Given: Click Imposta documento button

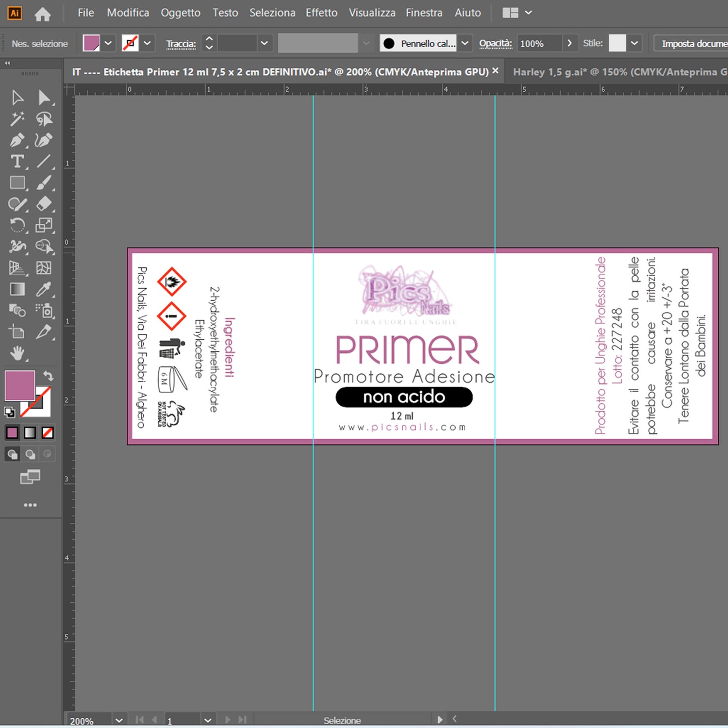Looking at the screenshot, I should coord(692,44).
